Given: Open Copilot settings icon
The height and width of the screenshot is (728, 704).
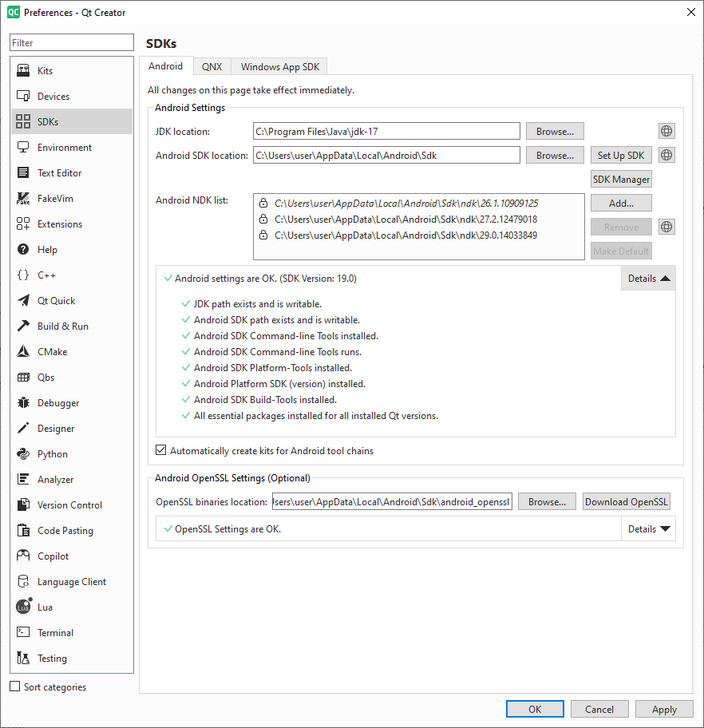Looking at the screenshot, I should pos(23,556).
